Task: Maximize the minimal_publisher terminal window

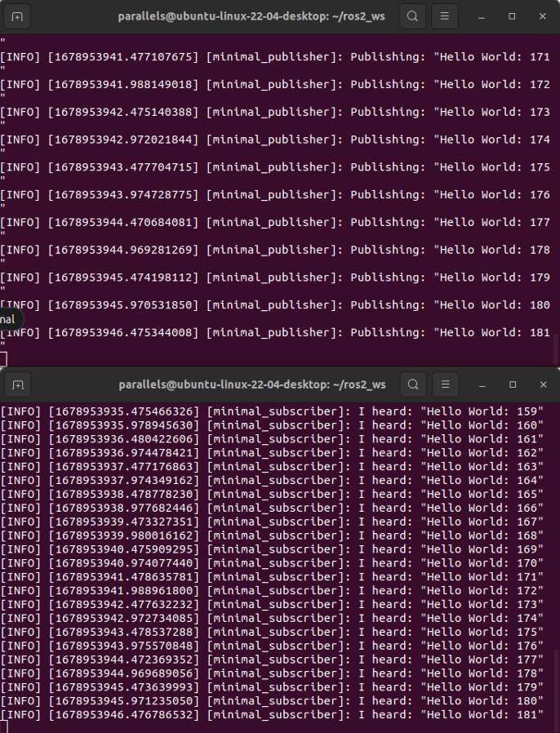Action: [512, 16]
